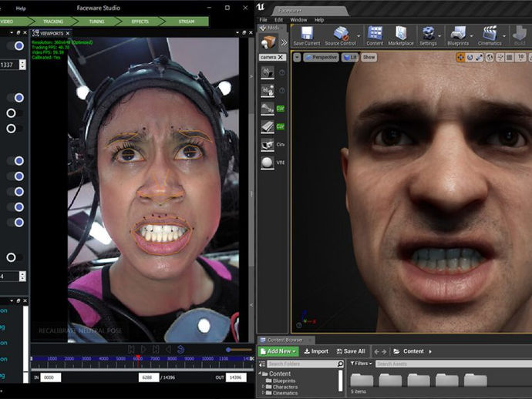Select the second camera actor icon
Image resolution: width=532 pixels, height=399 pixels.
268,91
